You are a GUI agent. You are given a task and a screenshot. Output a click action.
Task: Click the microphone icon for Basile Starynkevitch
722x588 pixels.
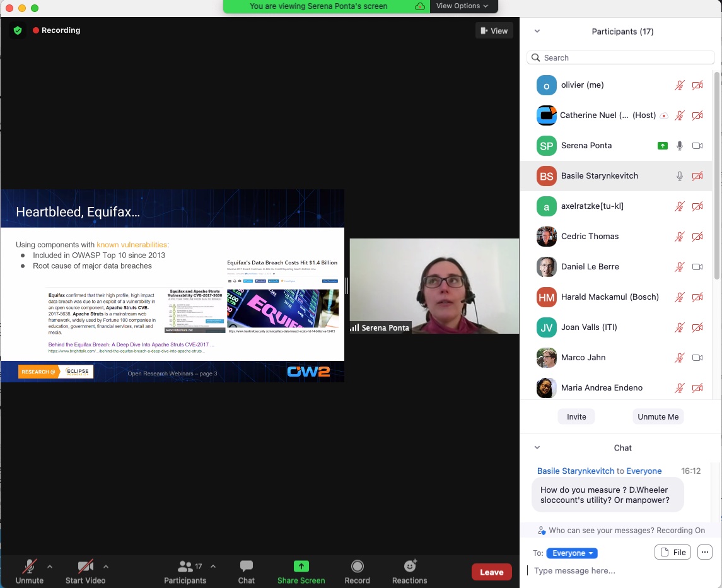pos(679,176)
